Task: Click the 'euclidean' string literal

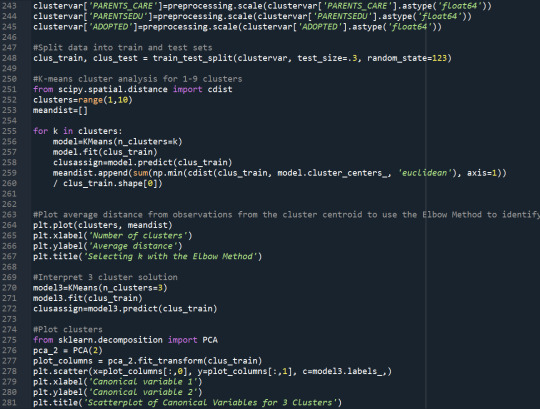Action: click(424, 173)
